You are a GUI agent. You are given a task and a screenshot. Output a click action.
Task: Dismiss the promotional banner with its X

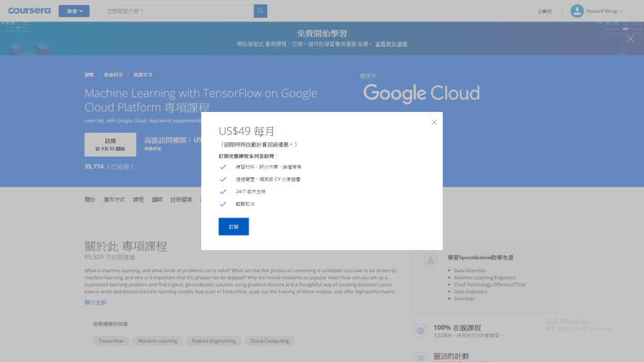[630, 38]
